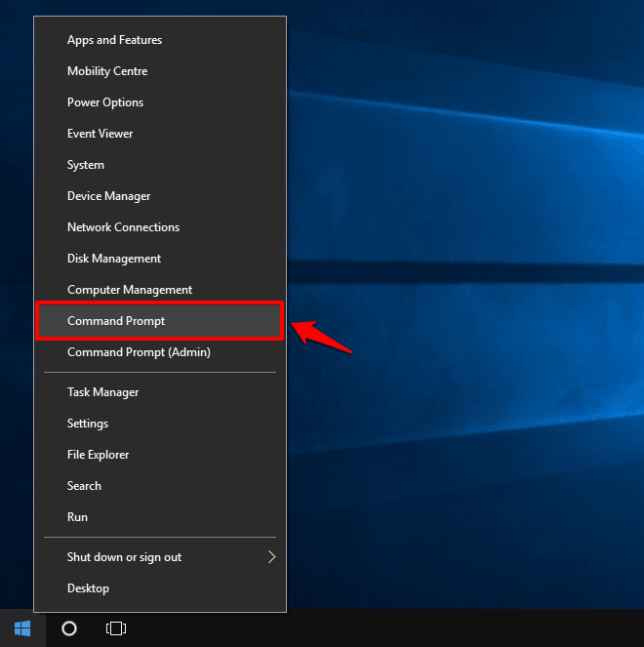Image resolution: width=644 pixels, height=647 pixels.
Task: Click Desktop at the menu bottom
Action: pos(88,588)
